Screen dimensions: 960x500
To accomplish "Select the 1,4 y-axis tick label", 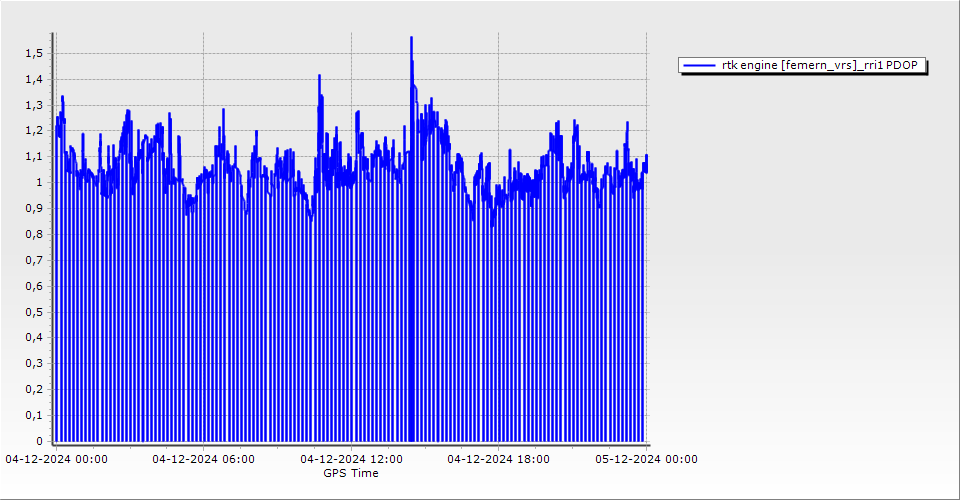I will tap(39, 78).
